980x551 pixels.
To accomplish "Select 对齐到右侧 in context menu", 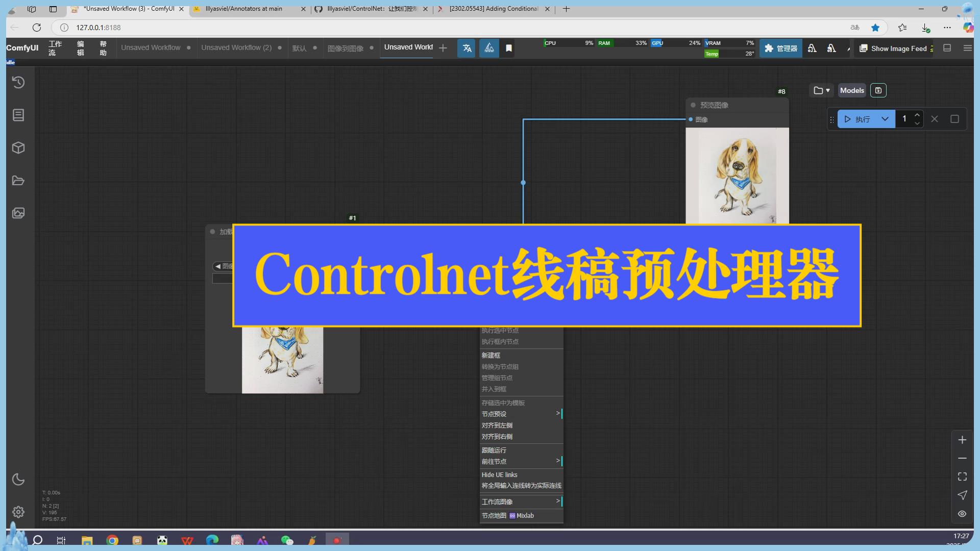I will 521,436.
